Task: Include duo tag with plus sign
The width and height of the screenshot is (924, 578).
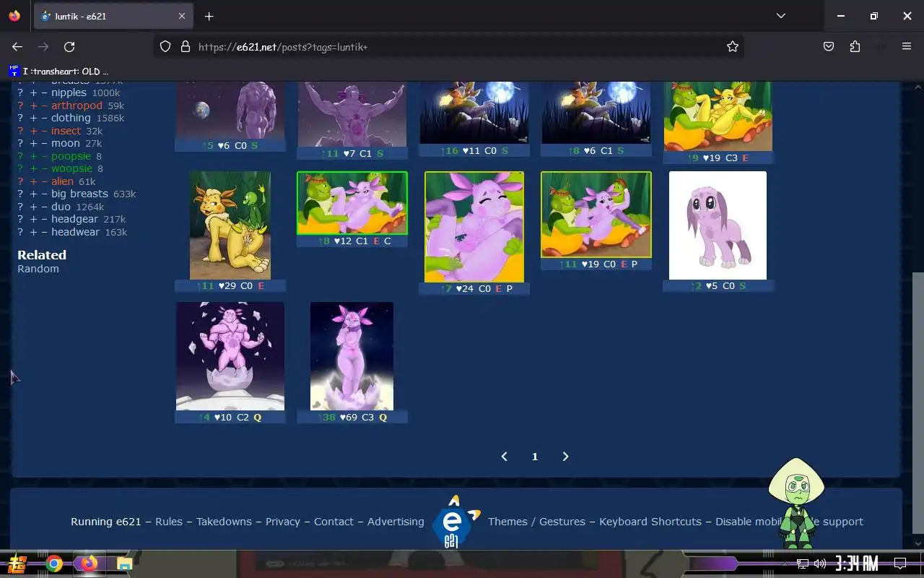Action: pyautogui.click(x=33, y=207)
